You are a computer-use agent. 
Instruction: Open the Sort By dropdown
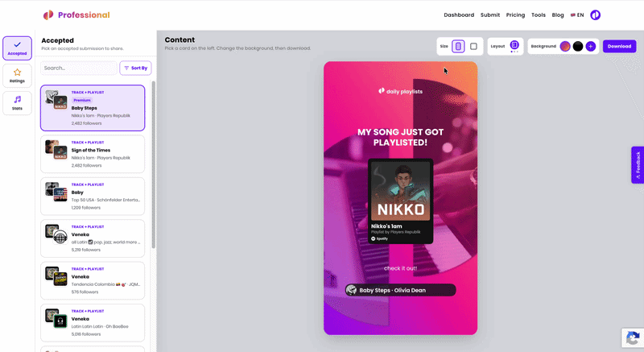point(135,68)
